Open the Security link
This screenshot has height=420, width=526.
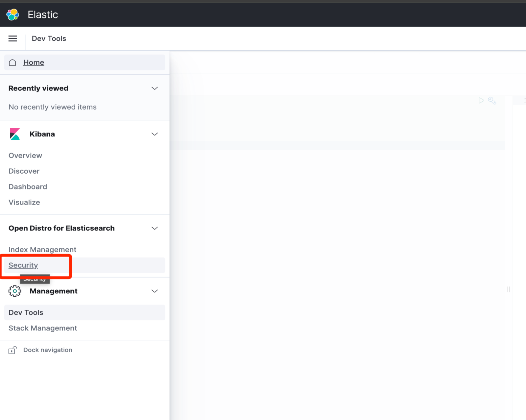point(23,265)
